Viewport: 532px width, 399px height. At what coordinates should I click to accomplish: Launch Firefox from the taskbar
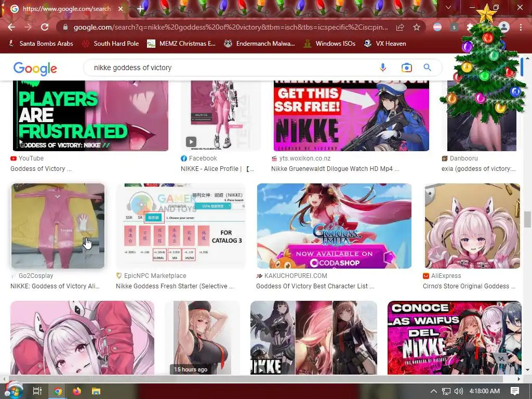click(77, 391)
